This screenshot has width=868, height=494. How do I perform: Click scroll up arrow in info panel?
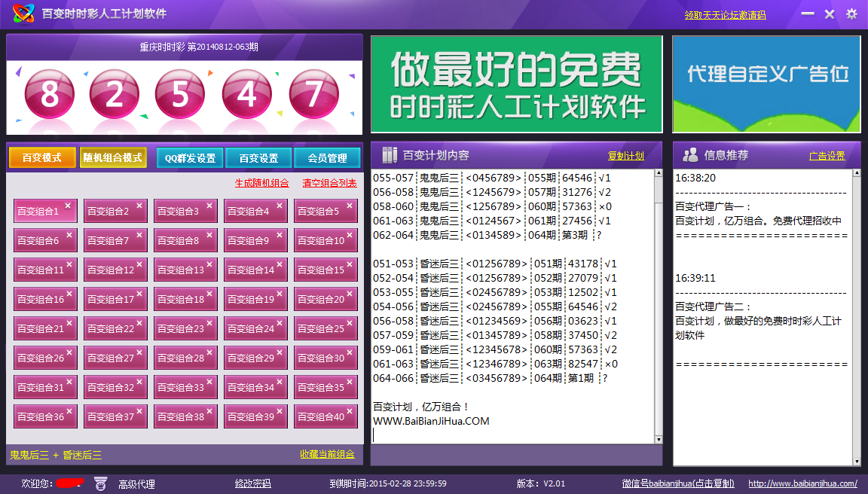pos(857,173)
